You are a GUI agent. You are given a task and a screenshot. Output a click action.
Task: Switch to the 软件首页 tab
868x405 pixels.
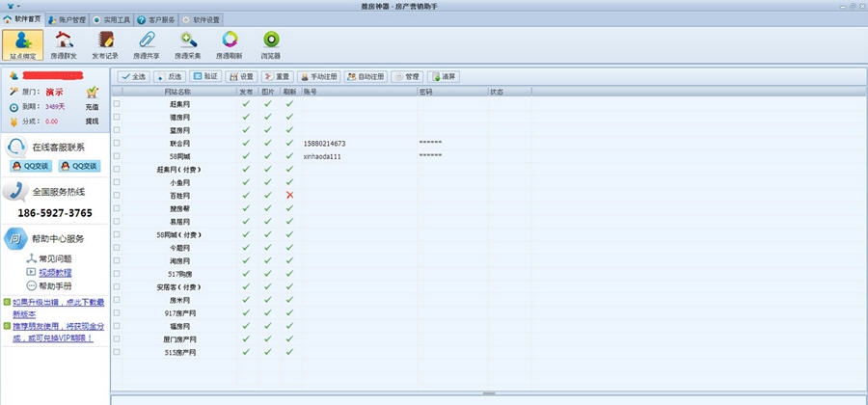(23, 19)
